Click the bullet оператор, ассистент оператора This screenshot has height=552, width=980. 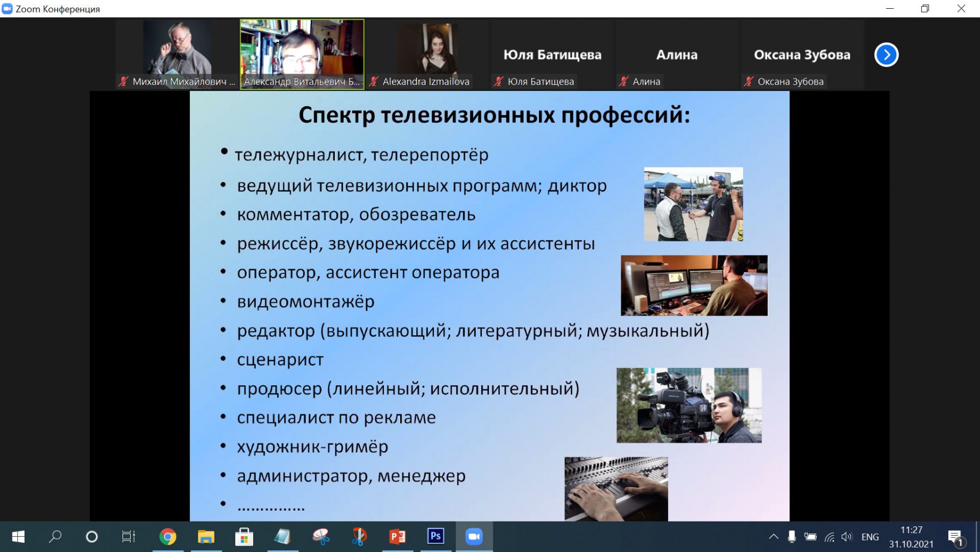tap(368, 272)
